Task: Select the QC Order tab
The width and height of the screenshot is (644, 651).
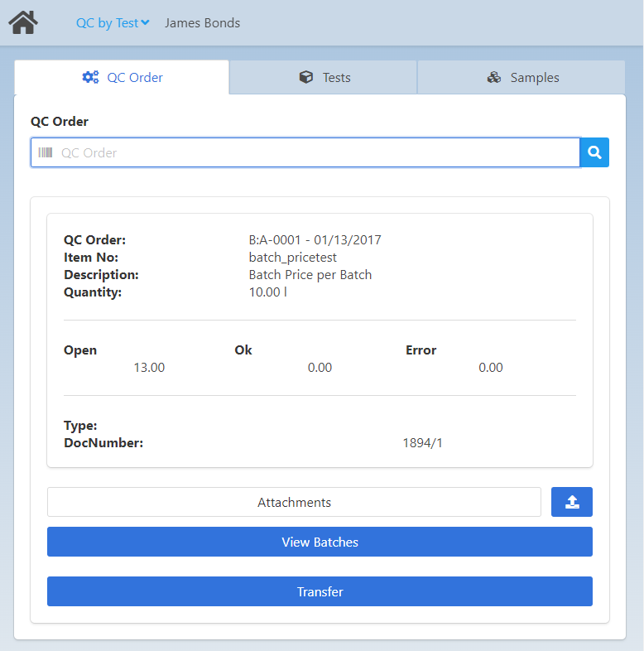Action: pos(123,78)
